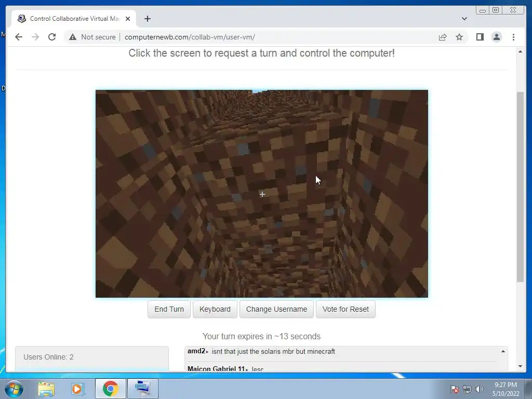Image resolution: width=532 pixels, height=399 pixels.
Task: Click the End Turn button
Action: (169, 309)
